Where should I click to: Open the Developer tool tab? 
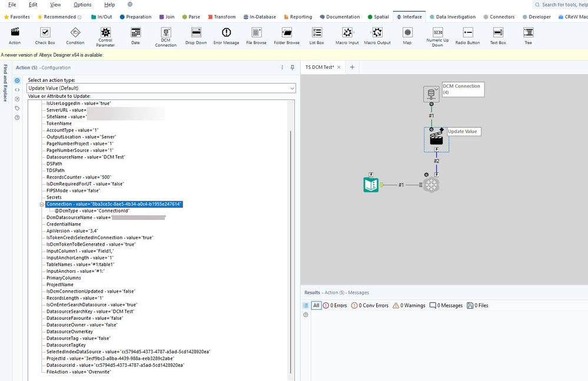(x=537, y=17)
